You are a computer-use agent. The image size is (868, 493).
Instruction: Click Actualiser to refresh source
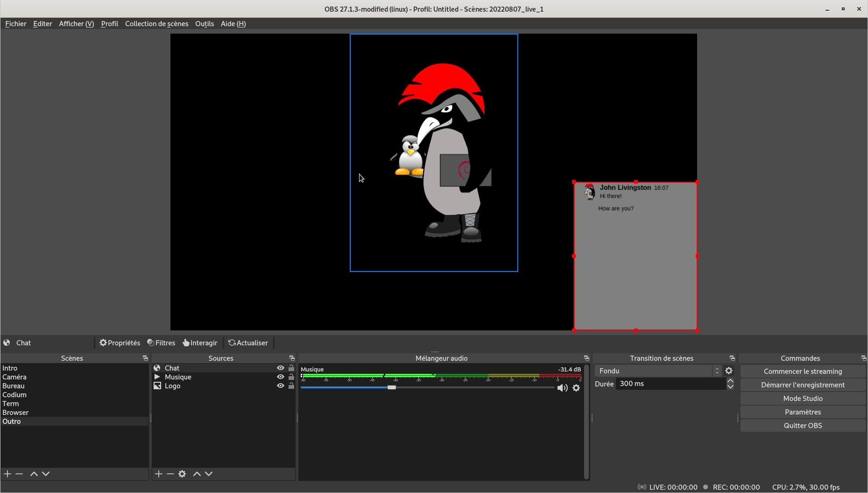pos(248,343)
